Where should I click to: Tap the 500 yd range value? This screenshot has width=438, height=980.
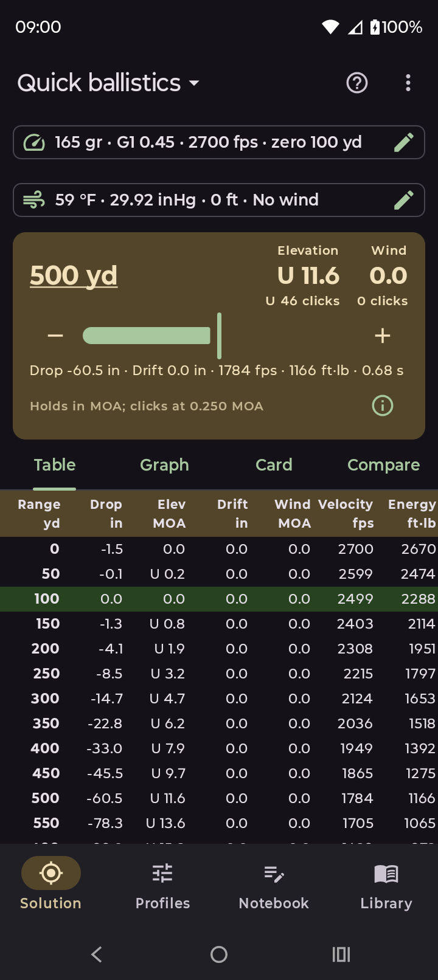coord(74,275)
